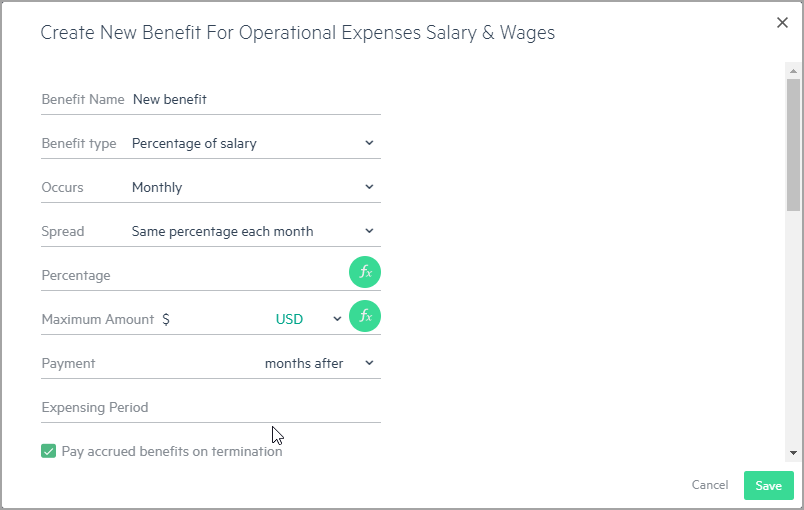Click into Maximum Amount dollar field
Screen dimensions: 804x510
click(x=220, y=319)
